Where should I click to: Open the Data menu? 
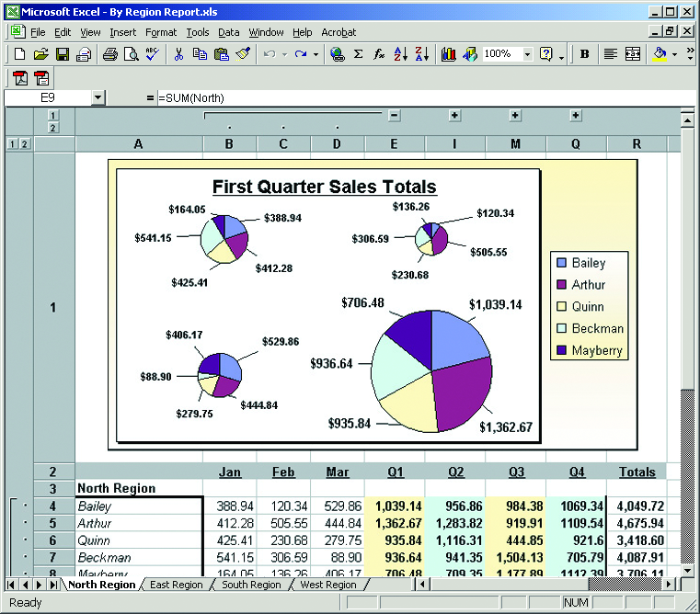tap(228, 32)
